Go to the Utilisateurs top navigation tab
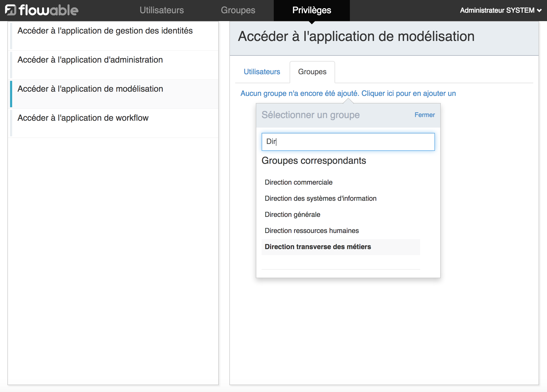Image resolution: width=547 pixels, height=392 pixels. (x=162, y=10)
